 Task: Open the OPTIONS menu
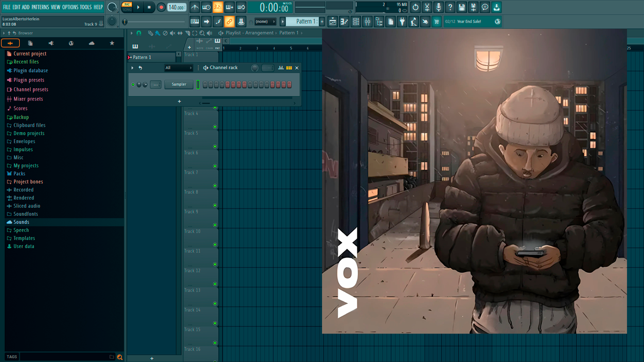pyautogui.click(x=70, y=7)
